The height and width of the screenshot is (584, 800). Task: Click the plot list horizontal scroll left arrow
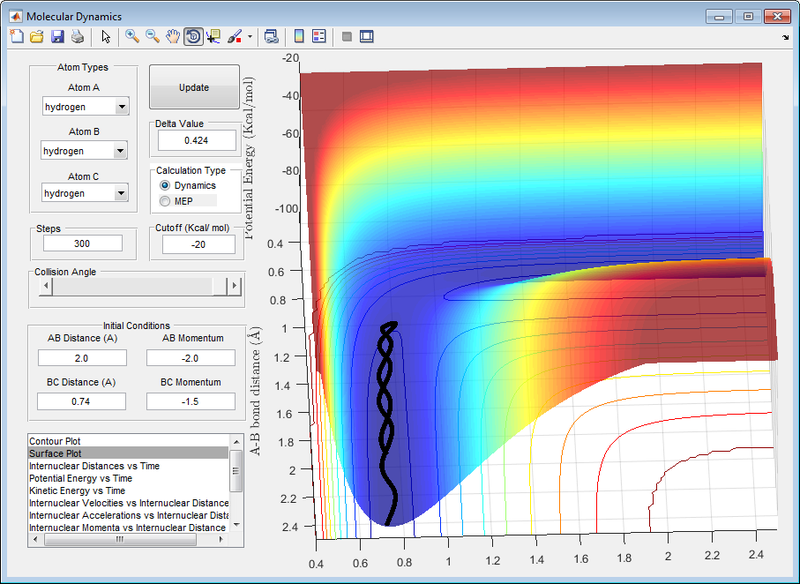pos(35,539)
